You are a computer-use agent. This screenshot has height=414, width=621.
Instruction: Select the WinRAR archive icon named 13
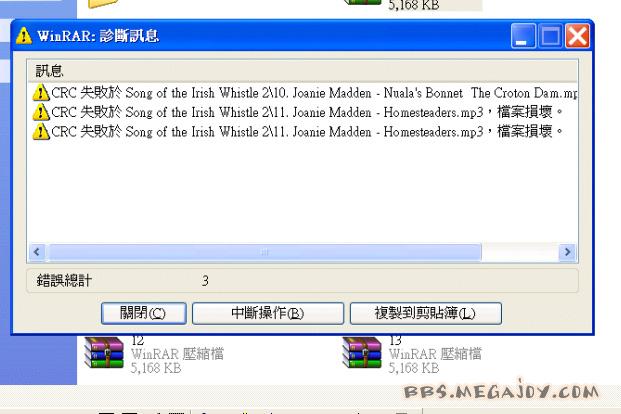coord(362,353)
